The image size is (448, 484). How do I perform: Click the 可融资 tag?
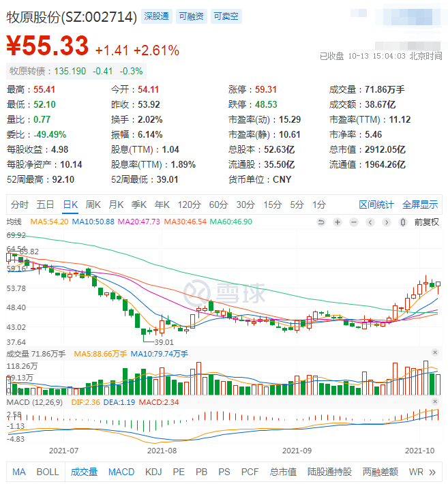(192, 16)
